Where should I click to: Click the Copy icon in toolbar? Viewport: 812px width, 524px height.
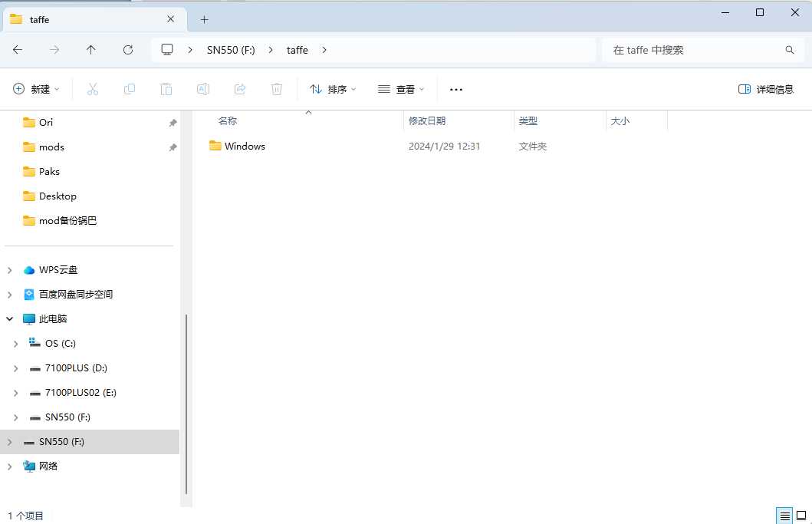point(130,89)
